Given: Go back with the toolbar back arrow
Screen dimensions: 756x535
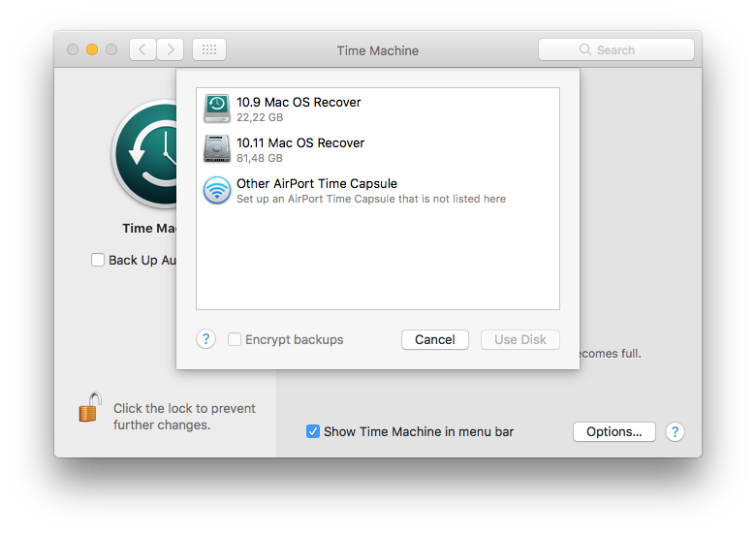Looking at the screenshot, I should pyautogui.click(x=142, y=49).
